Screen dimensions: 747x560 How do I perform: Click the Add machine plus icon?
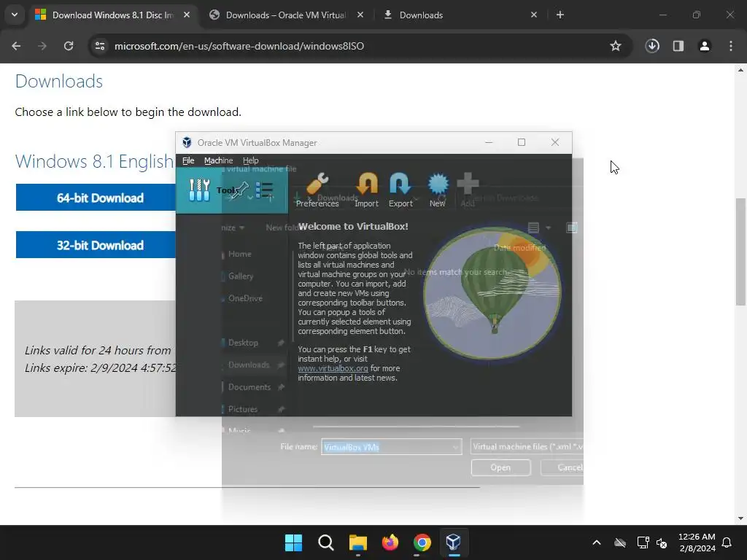point(468,190)
